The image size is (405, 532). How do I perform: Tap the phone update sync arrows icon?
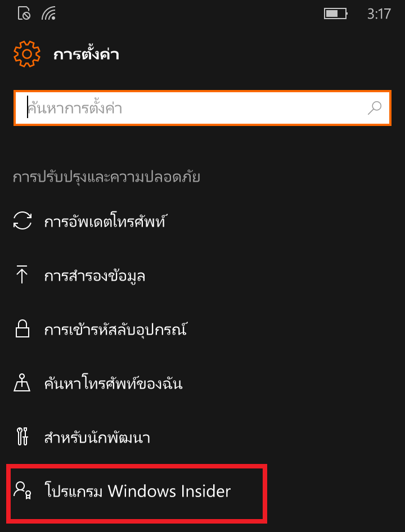point(22,220)
